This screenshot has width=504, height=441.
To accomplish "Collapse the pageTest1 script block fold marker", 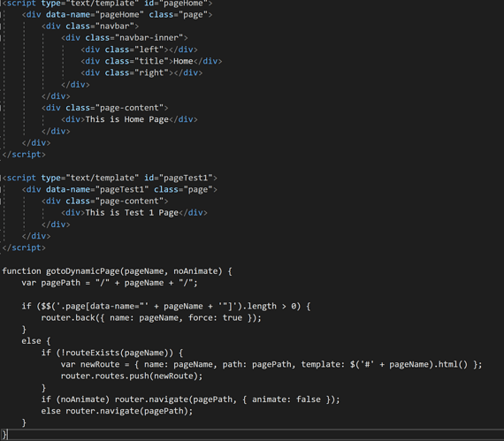I will point(1,178).
